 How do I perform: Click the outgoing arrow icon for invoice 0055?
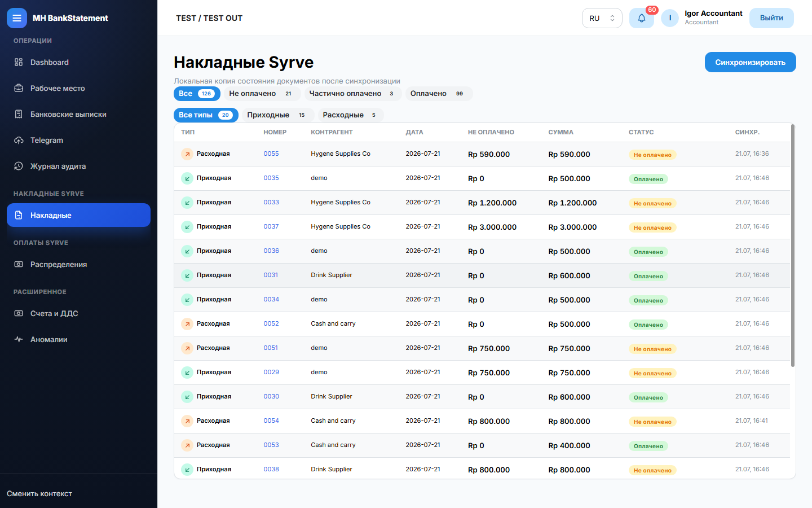pyautogui.click(x=187, y=154)
